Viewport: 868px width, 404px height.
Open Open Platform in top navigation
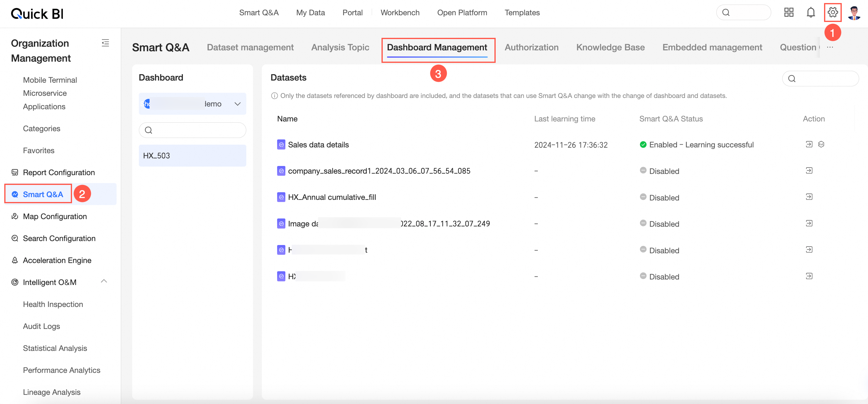462,13
